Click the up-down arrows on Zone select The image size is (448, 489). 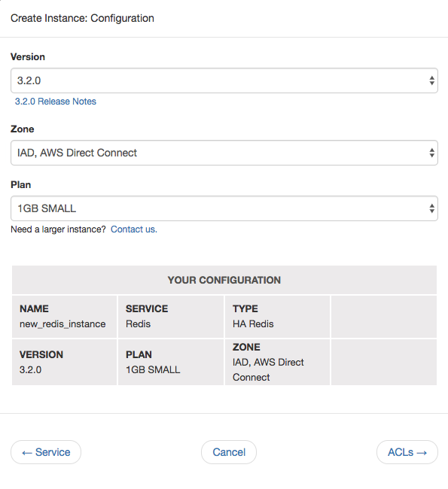point(431,153)
